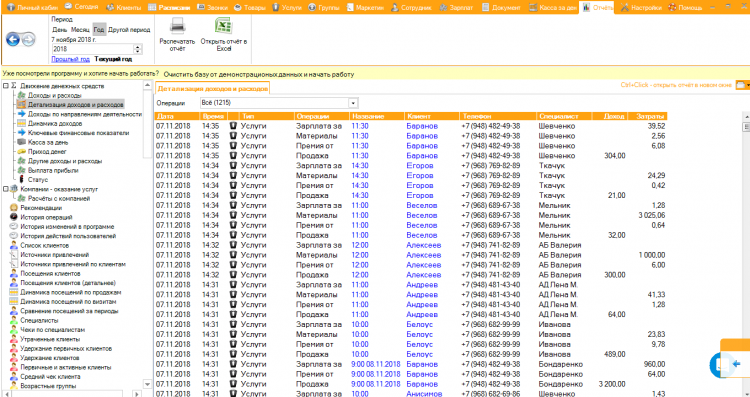Click the 3 025,06 expense cell

[651, 215]
